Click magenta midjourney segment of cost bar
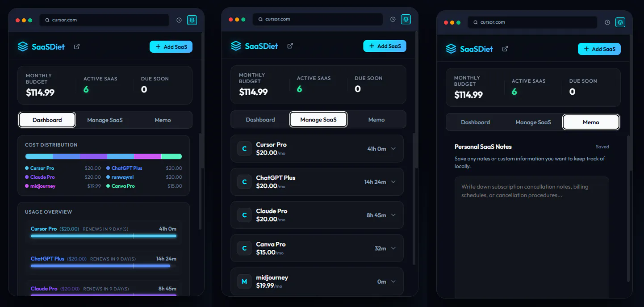This screenshot has width=644, height=307. pyautogui.click(x=147, y=156)
